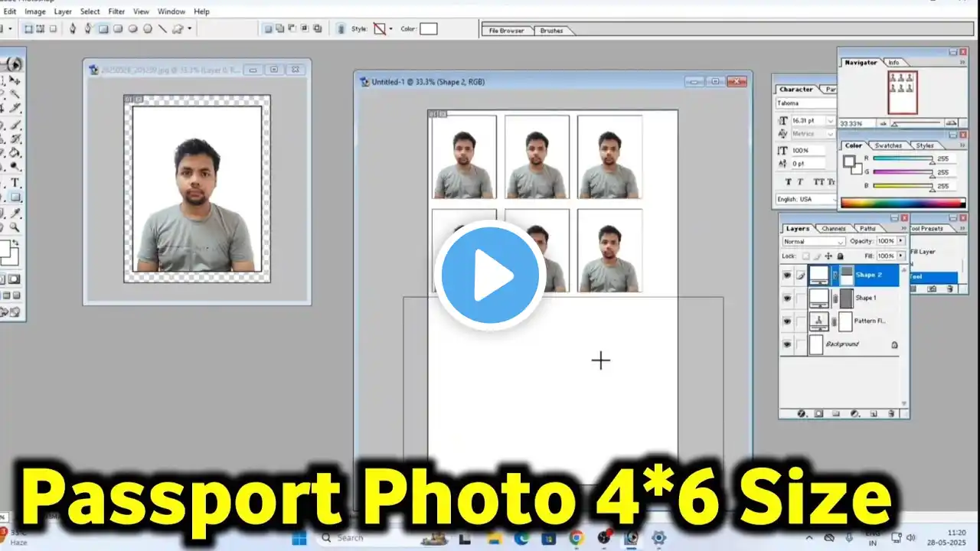Switch to the Channels tab
The image size is (980, 551).
click(834, 229)
